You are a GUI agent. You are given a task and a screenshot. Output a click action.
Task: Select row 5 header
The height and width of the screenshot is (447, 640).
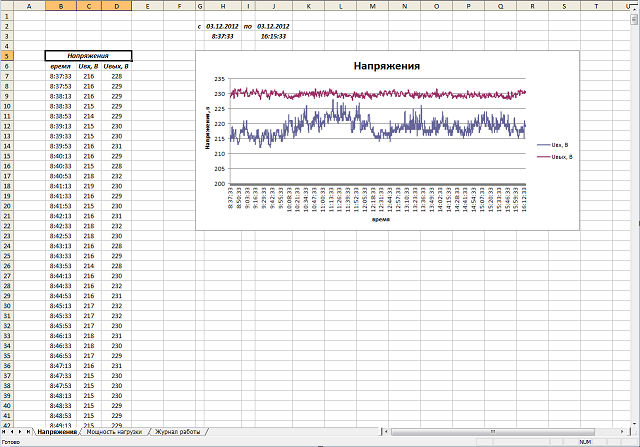point(7,56)
